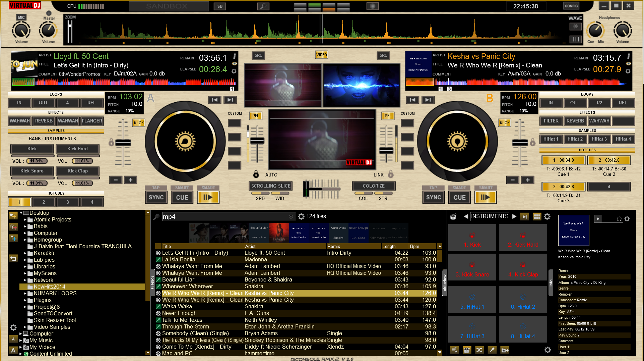Activate the FLANGER effect on deck A

click(x=92, y=121)
